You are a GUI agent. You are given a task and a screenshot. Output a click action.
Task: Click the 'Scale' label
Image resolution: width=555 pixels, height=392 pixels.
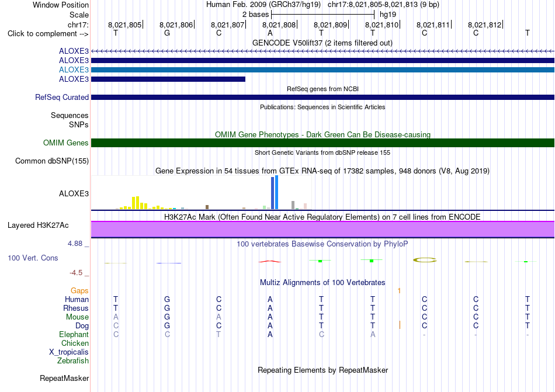[x=79, y=15]
